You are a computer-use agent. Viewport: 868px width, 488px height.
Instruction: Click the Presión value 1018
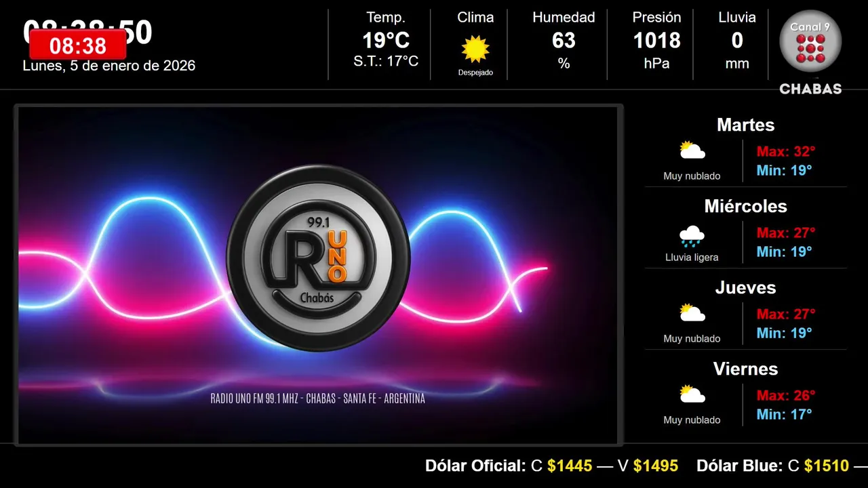(656, 41)
